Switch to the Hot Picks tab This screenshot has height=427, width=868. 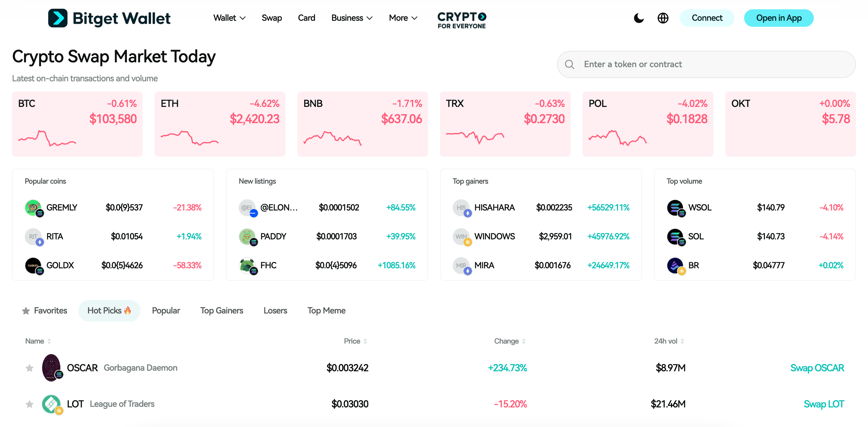(109, 310)
